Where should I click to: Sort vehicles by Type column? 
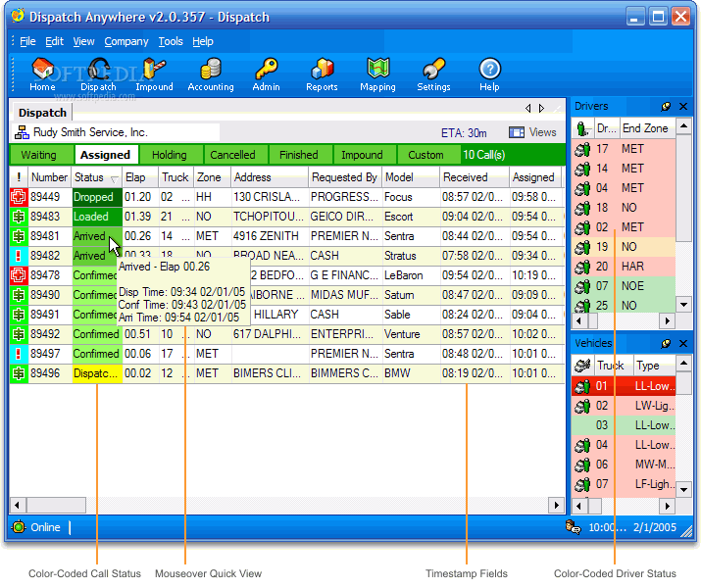tap(654, 366)
